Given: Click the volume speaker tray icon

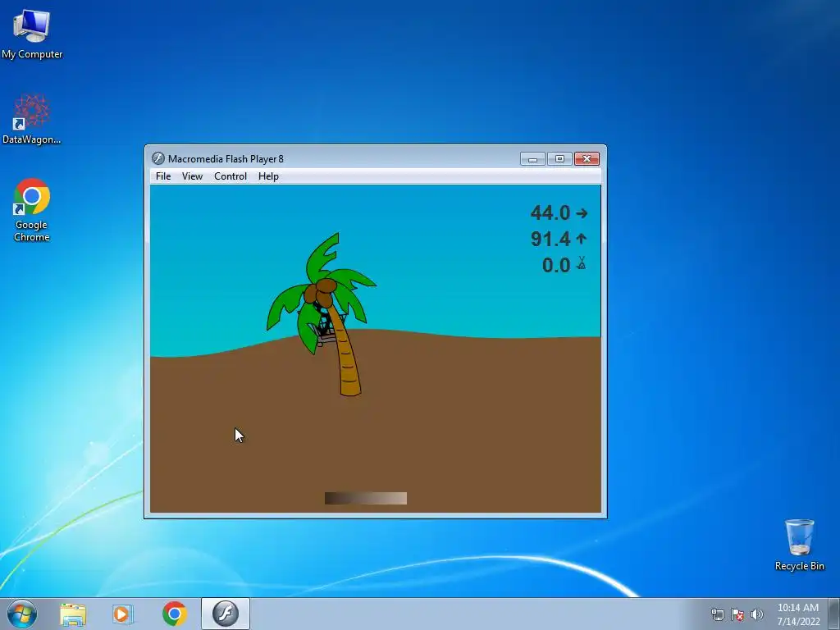Looking at the screenshot, I should coord(756,614).
